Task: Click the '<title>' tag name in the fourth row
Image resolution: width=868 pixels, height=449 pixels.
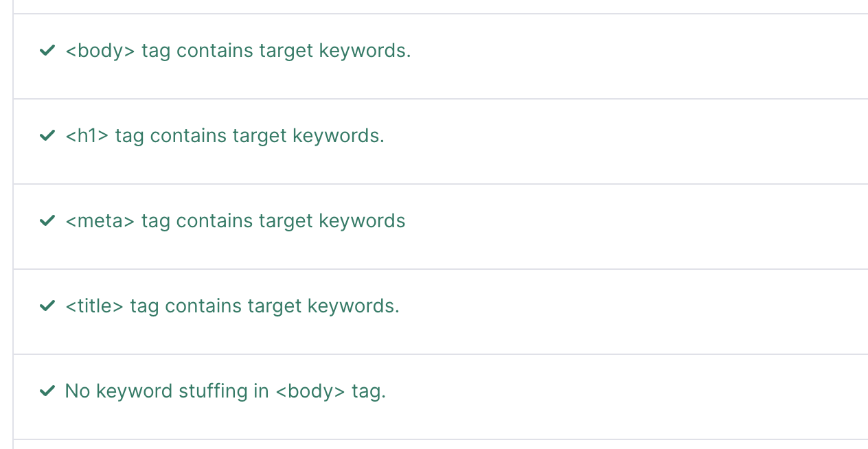Action: [94, 306]
